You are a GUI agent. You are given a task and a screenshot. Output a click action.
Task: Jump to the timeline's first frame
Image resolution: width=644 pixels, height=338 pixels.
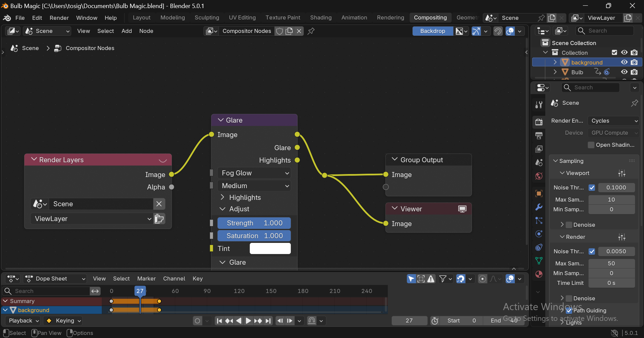coord(219,321)
